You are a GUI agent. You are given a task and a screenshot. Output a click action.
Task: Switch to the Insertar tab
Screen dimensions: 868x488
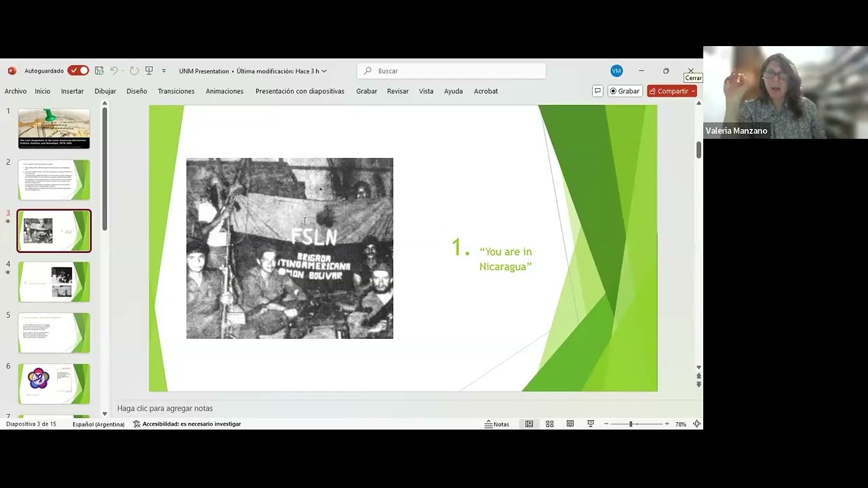73,91
